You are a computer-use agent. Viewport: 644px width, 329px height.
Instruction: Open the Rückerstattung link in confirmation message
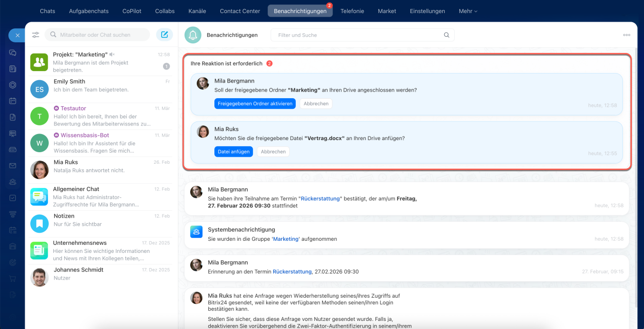click(320, 199)
